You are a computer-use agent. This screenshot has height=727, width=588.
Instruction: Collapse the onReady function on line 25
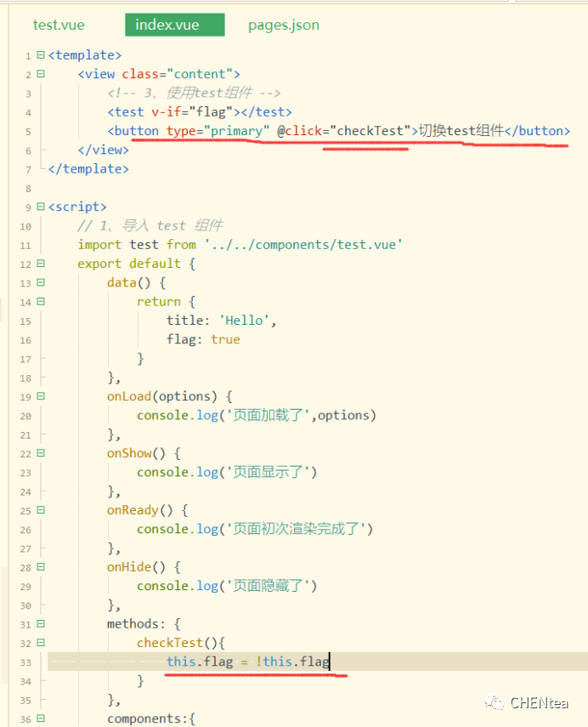point(41,510)
